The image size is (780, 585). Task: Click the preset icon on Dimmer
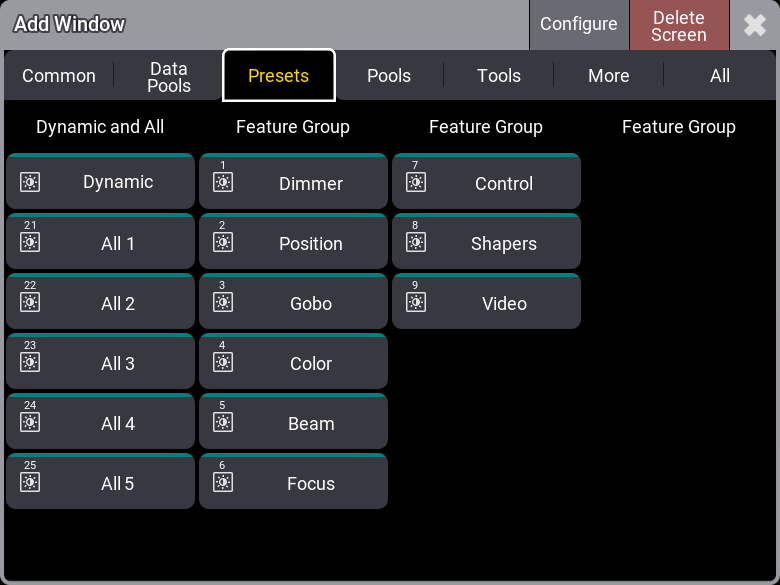[223, 182]
